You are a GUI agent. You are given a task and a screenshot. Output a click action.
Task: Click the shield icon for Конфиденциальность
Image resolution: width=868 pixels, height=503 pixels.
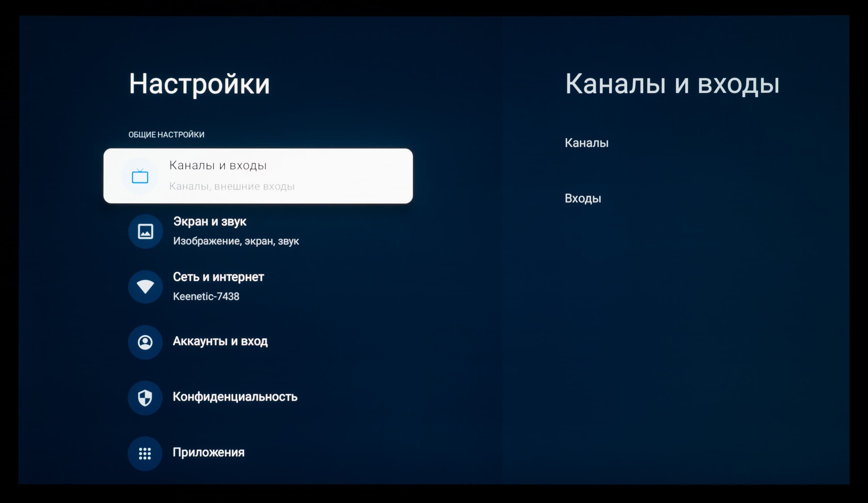145,398
